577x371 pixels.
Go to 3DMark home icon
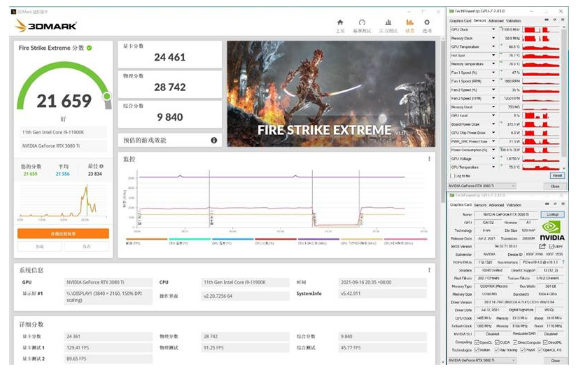340,23
